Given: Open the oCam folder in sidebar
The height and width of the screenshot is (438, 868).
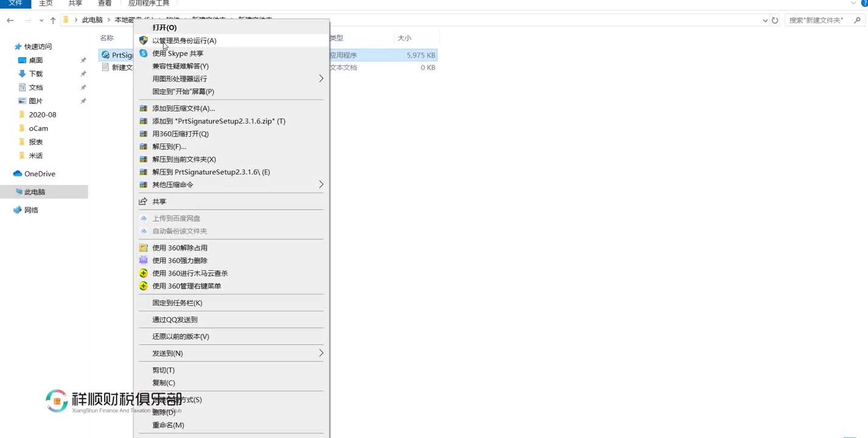Looking at the screenshot, I should click(38, 128).
